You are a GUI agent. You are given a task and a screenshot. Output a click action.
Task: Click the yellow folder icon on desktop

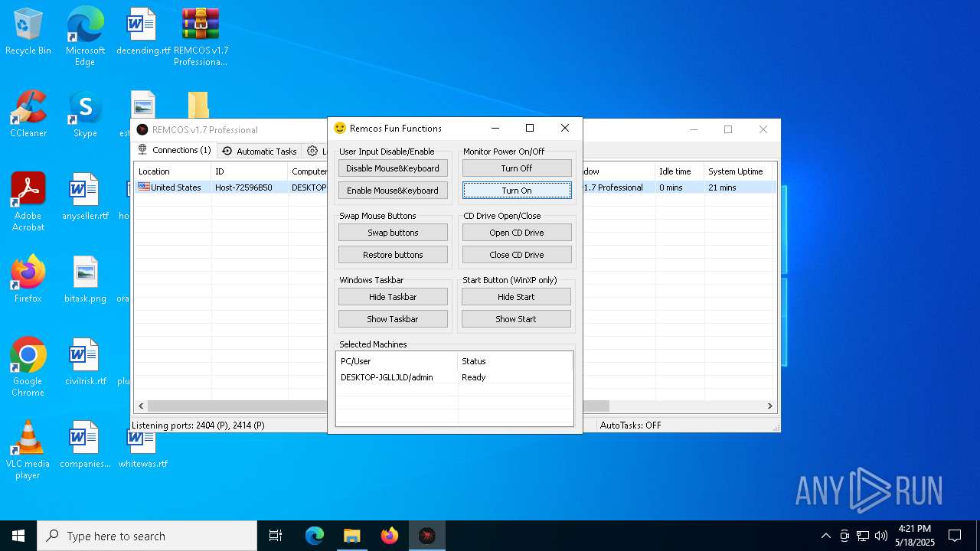point(198,105)
